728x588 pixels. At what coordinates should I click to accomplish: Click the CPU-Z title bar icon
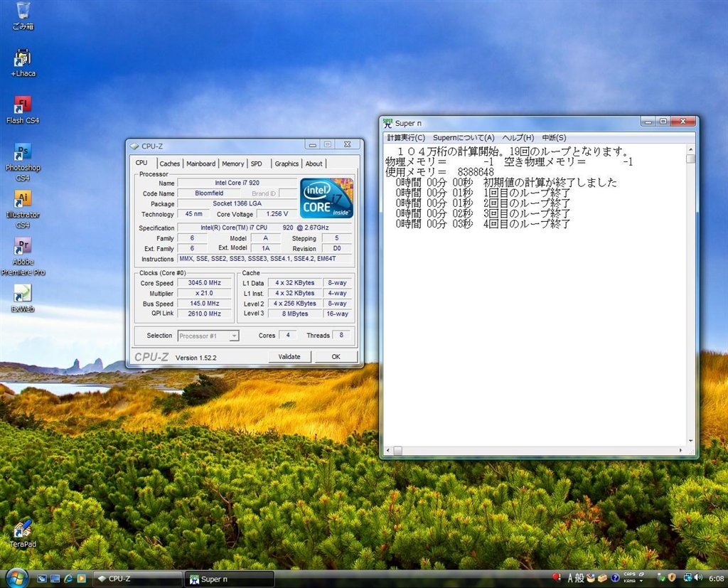pos(134,146)
